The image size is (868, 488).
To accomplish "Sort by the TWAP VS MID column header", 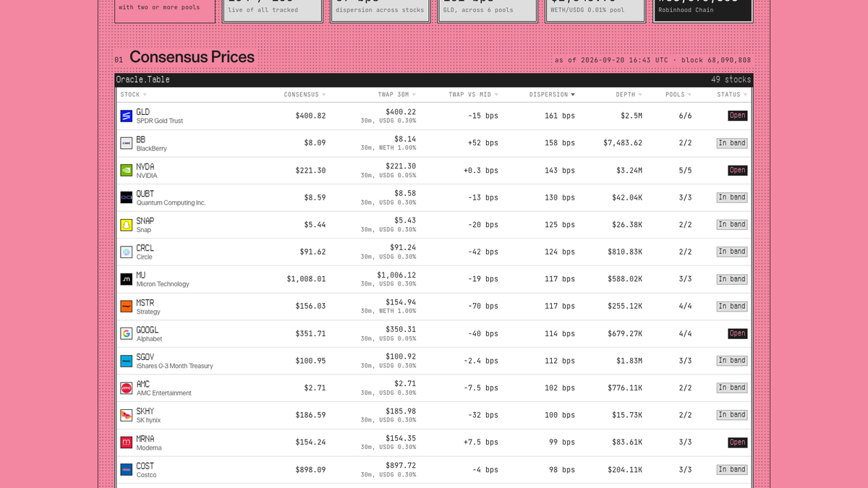I will (x=473, y=95).
